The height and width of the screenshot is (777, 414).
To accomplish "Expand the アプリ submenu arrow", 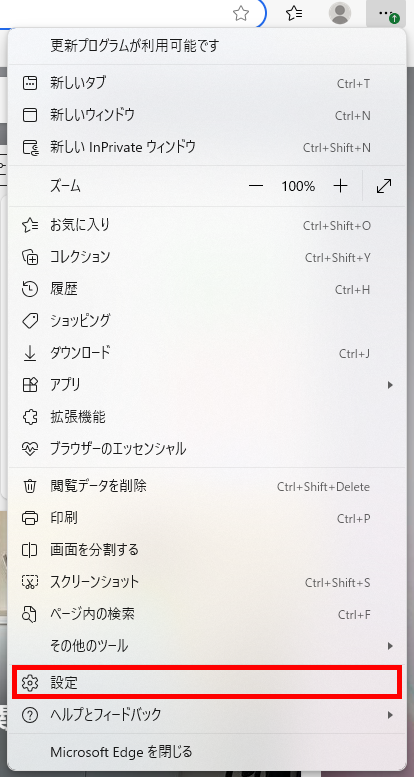I will 390,385.
